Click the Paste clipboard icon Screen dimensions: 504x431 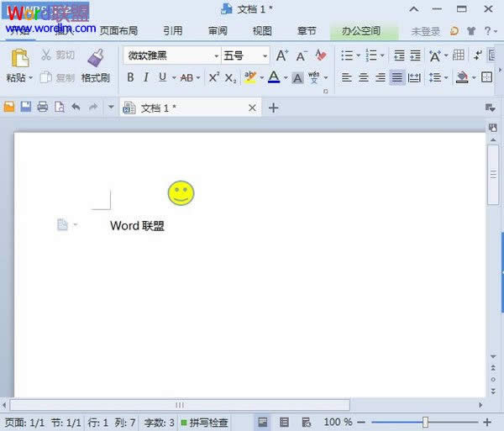click(18, 58)
